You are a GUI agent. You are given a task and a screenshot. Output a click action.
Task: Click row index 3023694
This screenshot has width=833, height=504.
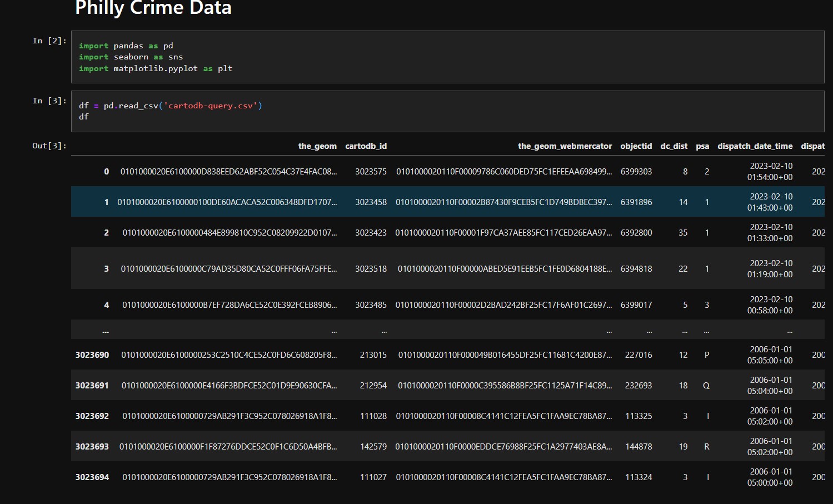click(92, 477)
